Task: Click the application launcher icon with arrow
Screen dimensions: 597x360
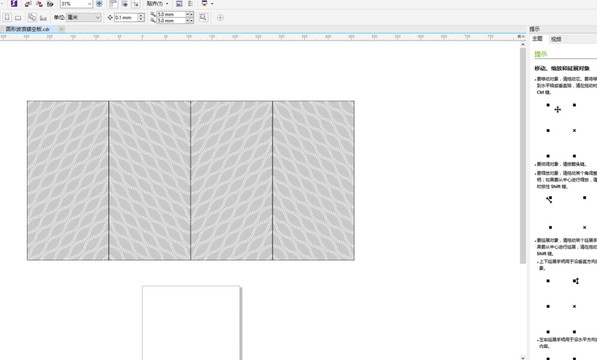Action: (x=204, y=4)
